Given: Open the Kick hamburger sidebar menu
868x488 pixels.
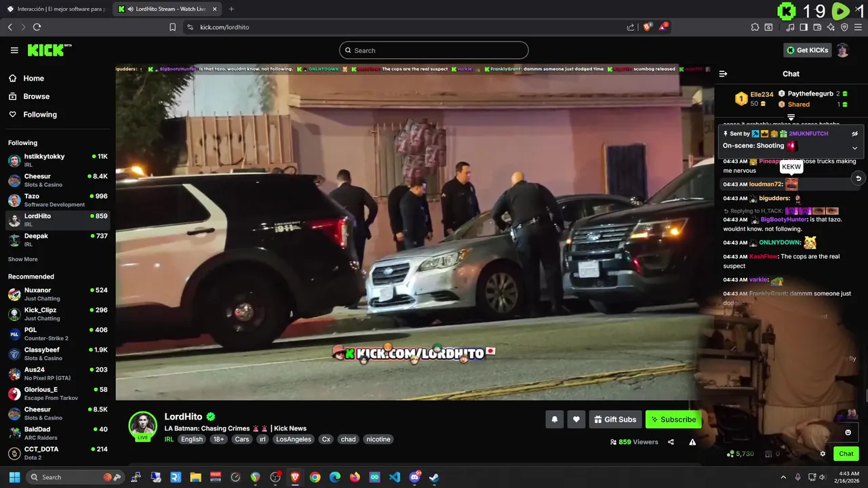Looking at the screenshot, I should (14, 50).
